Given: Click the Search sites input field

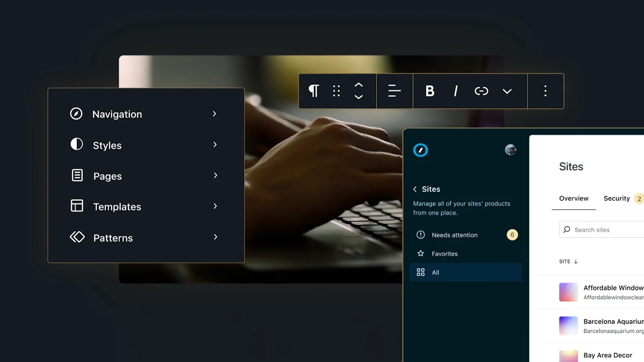Looking at the screenshot, I should coord(601,230).
